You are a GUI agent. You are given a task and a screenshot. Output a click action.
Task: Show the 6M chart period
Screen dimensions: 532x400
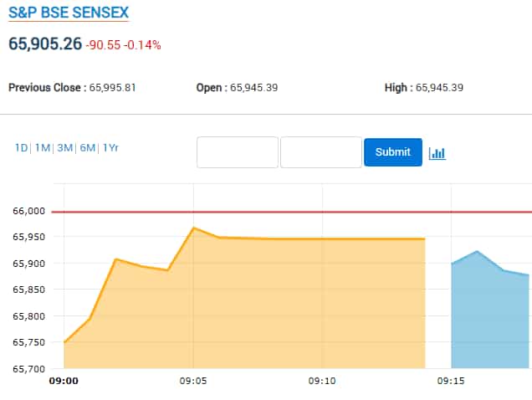(x=87, y=148)
